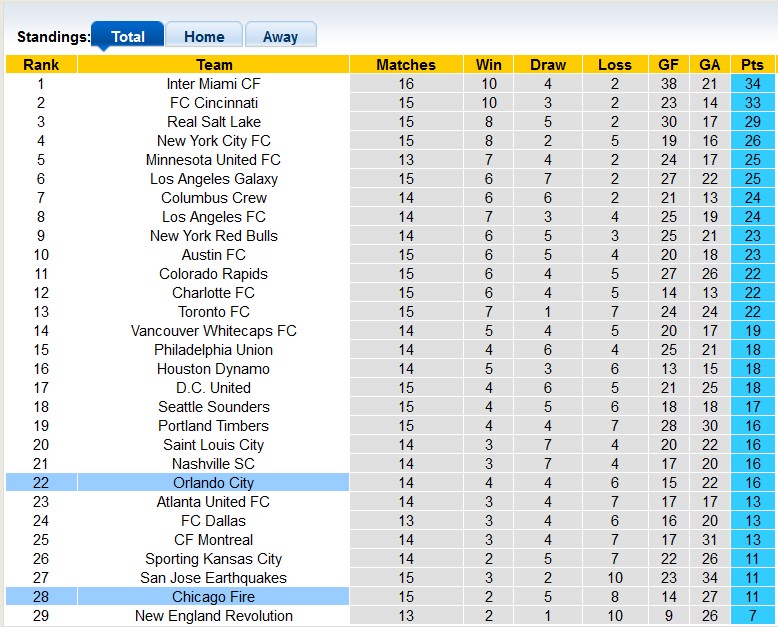Click the Team column header
Image resolution: width=778 pixels, height=627 pixels.
tap(213, 65)
